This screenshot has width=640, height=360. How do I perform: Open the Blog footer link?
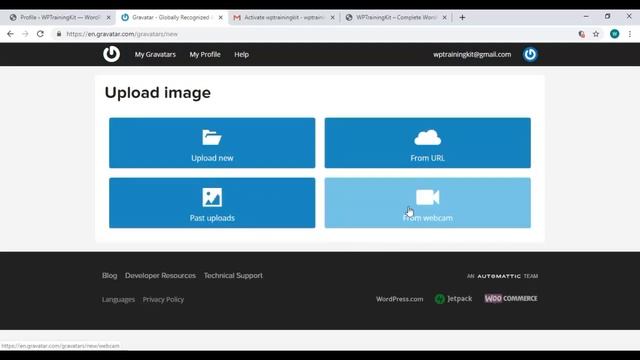(109, 276)
